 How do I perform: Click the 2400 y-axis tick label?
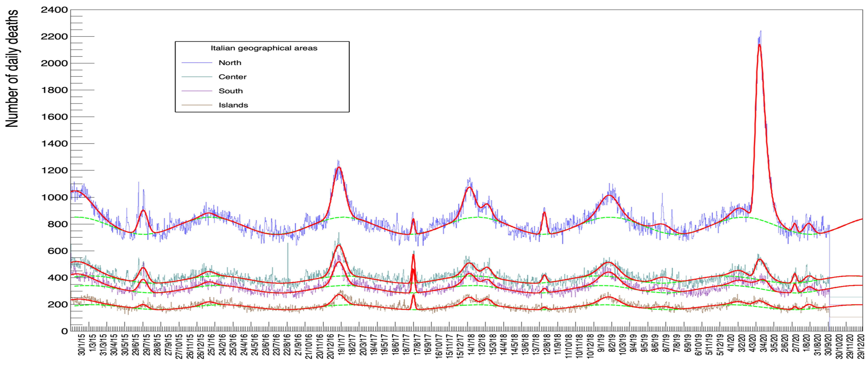point(54,10)
